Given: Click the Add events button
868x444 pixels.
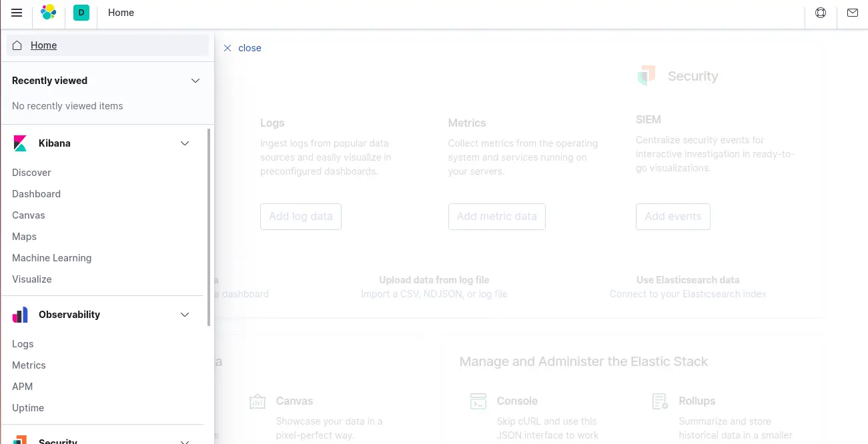Looking at the screenshot, I should [673, 217].
